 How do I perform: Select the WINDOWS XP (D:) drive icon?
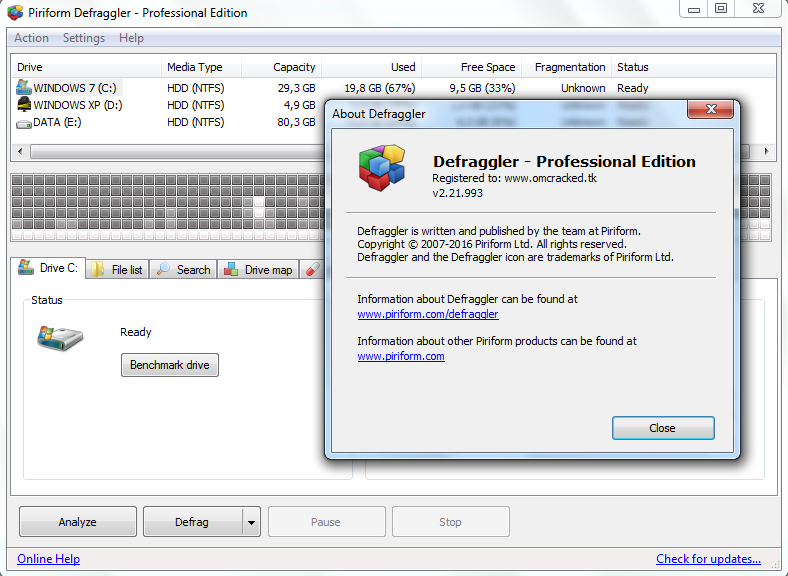coord(24,105)
